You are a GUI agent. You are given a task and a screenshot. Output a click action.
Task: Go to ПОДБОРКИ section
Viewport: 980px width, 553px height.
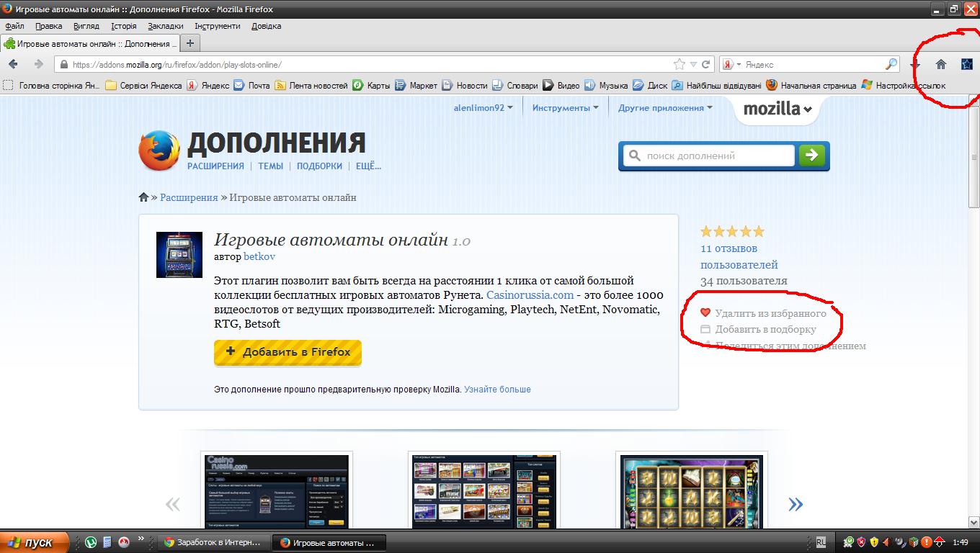(319, 166)
